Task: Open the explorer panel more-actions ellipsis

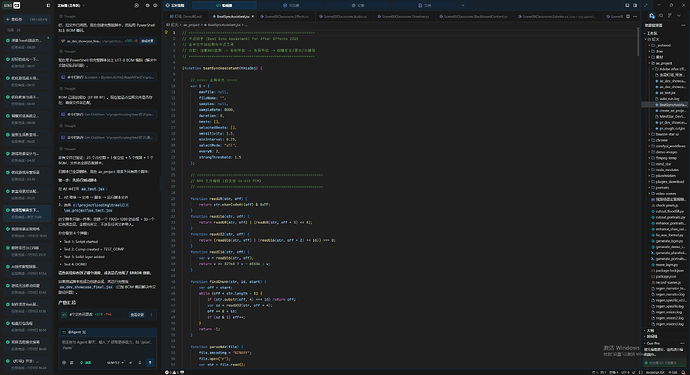Action: 683,26
